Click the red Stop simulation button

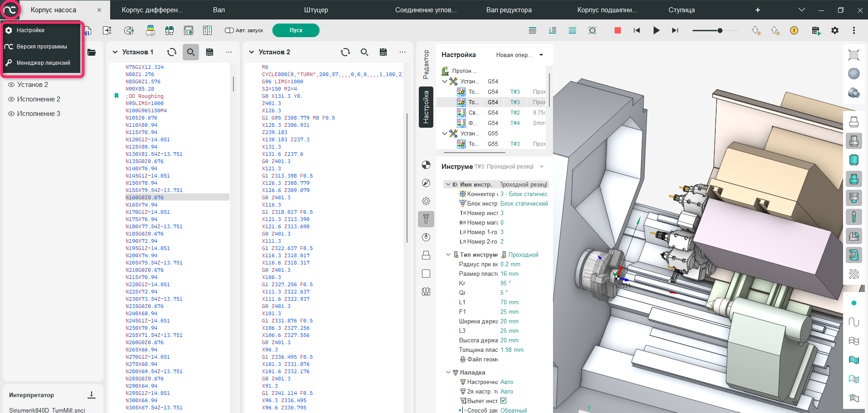pyautogui.click(x=617, y=30)
